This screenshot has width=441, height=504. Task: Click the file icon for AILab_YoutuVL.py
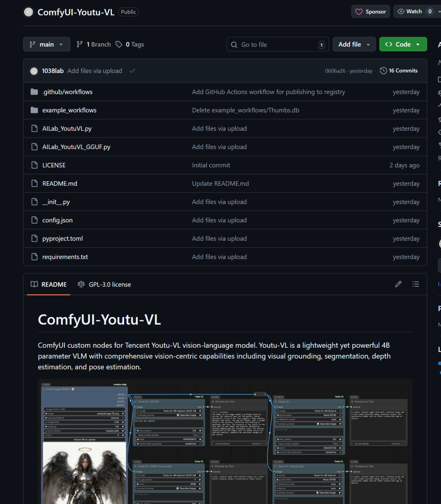(x=34, y=129)
